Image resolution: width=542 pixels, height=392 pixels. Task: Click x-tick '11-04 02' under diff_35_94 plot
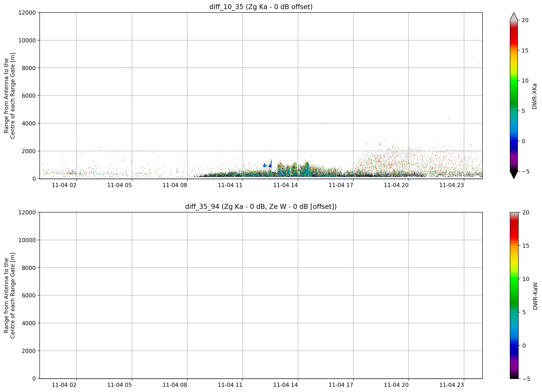pos(64,385)
